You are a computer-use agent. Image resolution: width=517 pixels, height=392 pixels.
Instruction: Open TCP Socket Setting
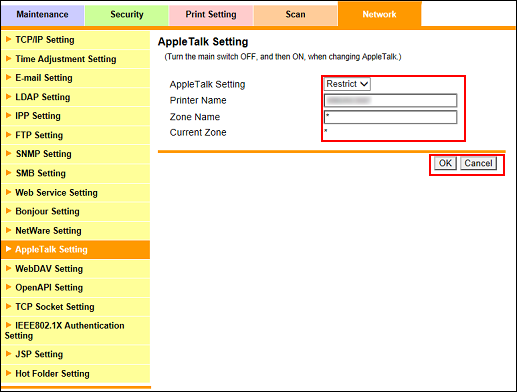pos(75,307)
